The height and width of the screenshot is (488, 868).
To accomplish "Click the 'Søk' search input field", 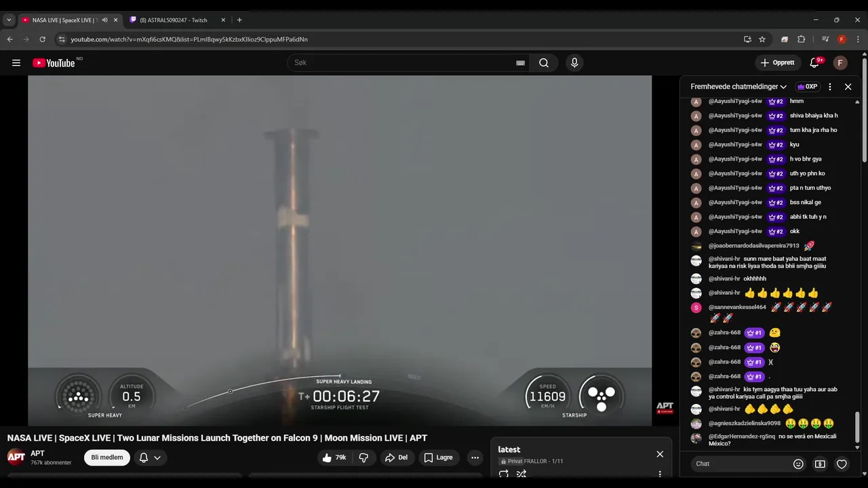I will tap(403, 63).
